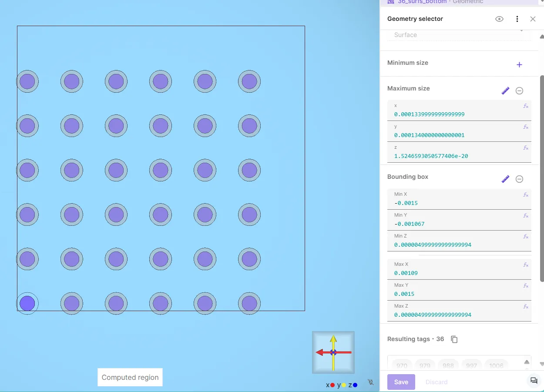The height and width of the screenshot is (392, 544).
Task: Open the chat feedback icon
Action: click(534, 381)
